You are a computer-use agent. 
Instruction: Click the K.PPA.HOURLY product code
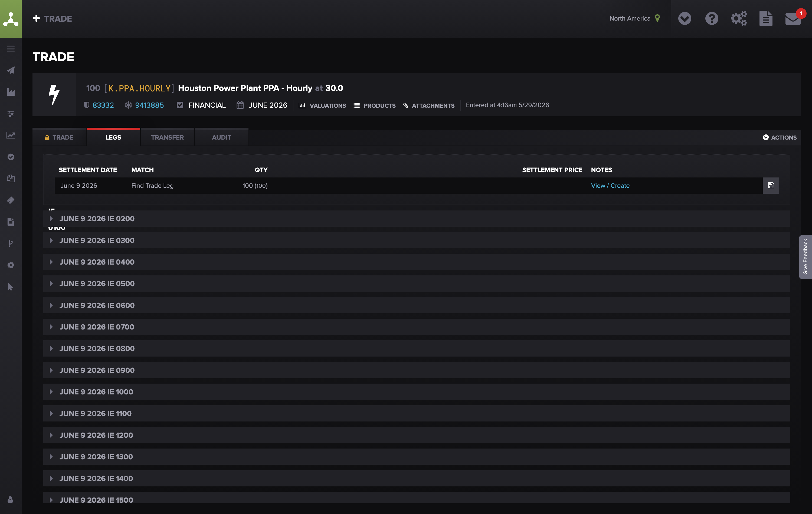click(x=139, y=88)
